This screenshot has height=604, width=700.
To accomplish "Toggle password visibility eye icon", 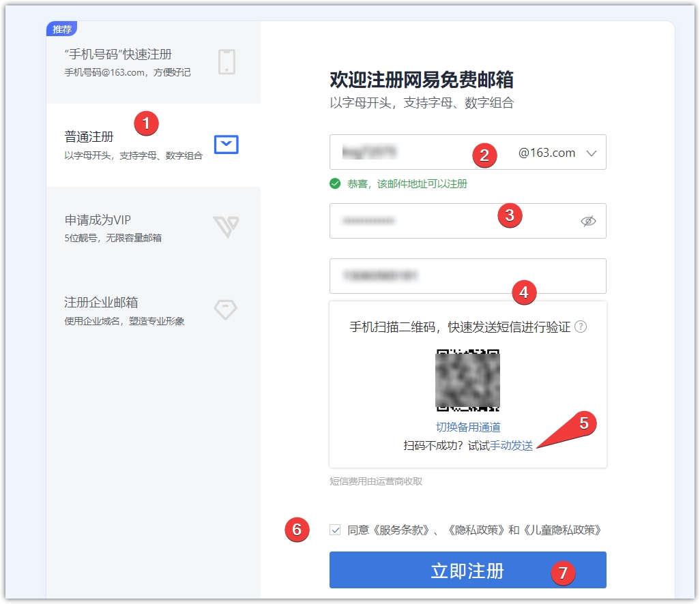I will click(x=588, y=221).
